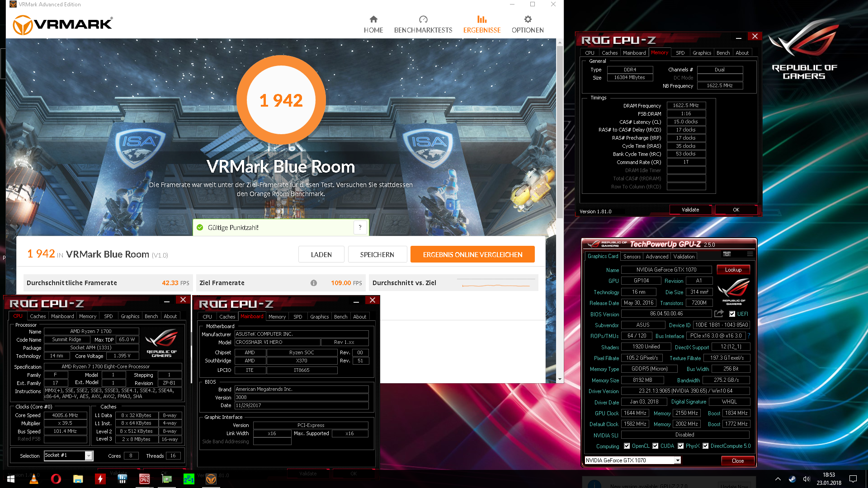Click the Durchschnitt vs. Ziel graph
This screenshot has width=868, height=488.
tap(495, 283)
